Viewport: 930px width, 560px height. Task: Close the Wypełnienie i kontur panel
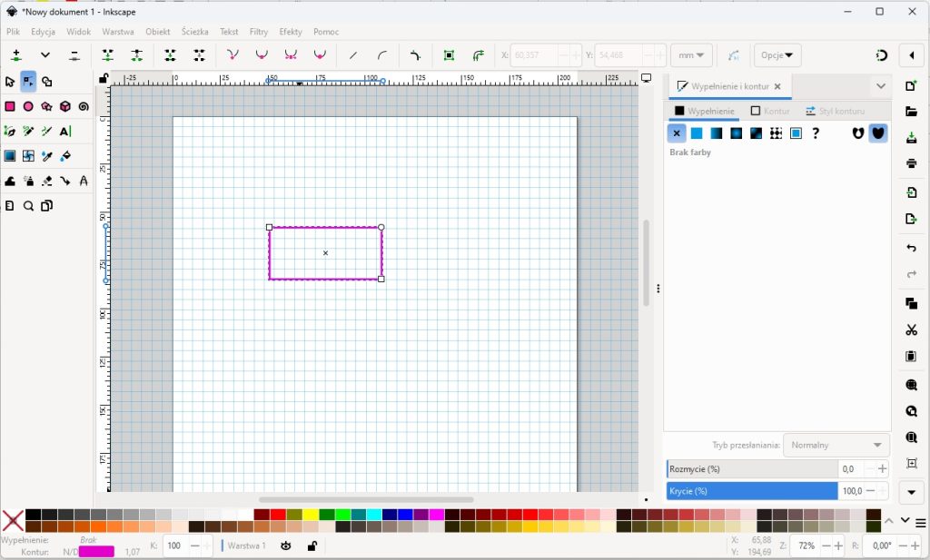[777, 86]
